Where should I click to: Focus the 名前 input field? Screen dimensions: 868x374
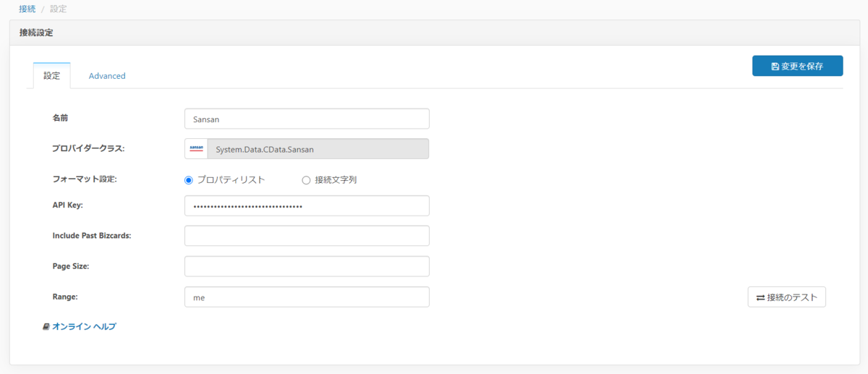point(307,119)
